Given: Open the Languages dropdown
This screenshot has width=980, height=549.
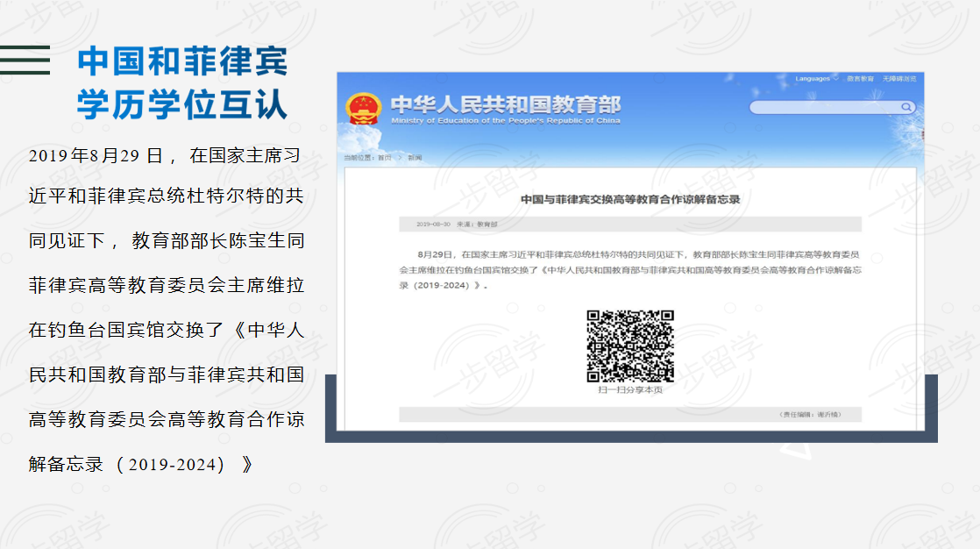Looking at the screenshot, I should [816, 79].
